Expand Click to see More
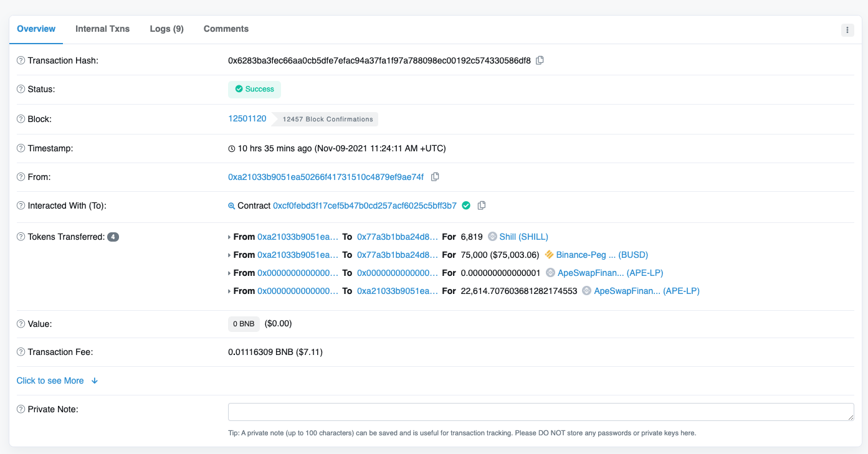 pos(57,381)
